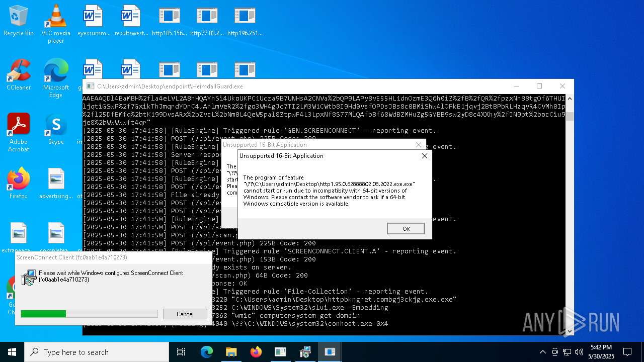Open Task View from the taskbar
The image size is (644, 362).
181,352
